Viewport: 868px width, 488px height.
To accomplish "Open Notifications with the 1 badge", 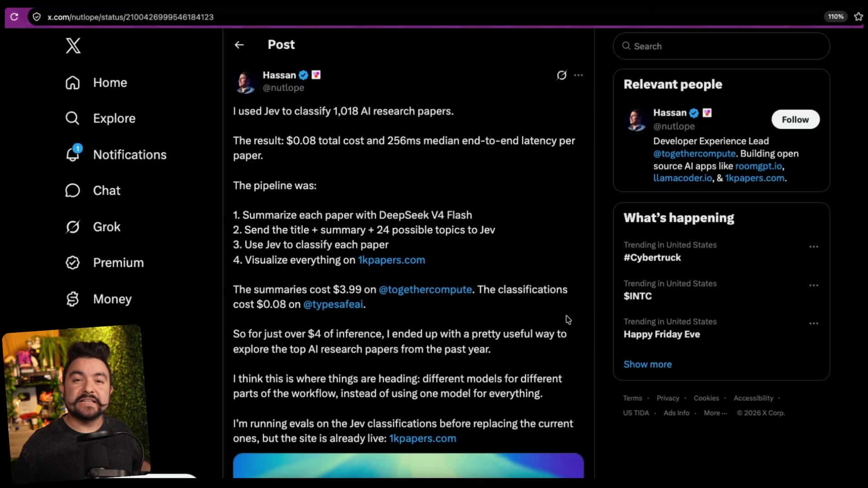I will [116, 155].
